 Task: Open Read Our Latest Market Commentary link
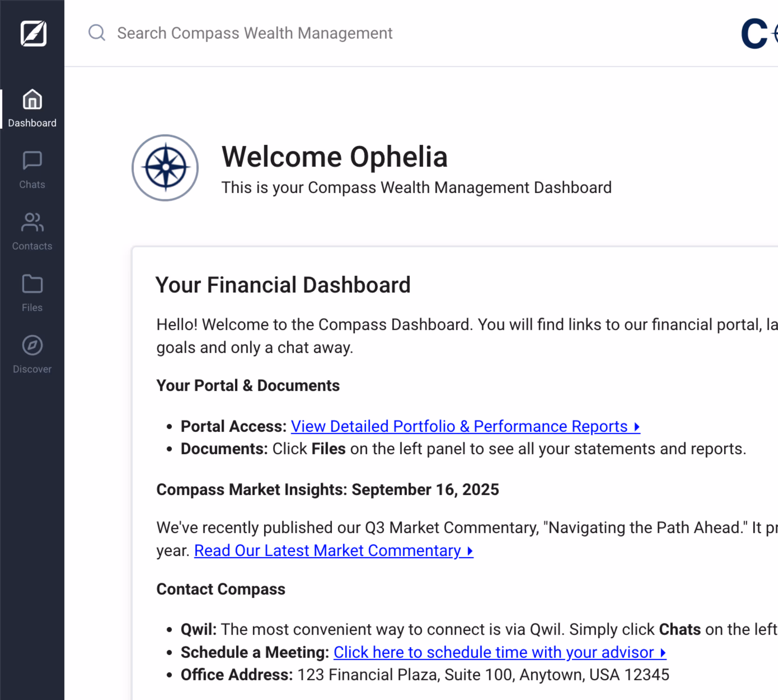[x=333, y=550]
